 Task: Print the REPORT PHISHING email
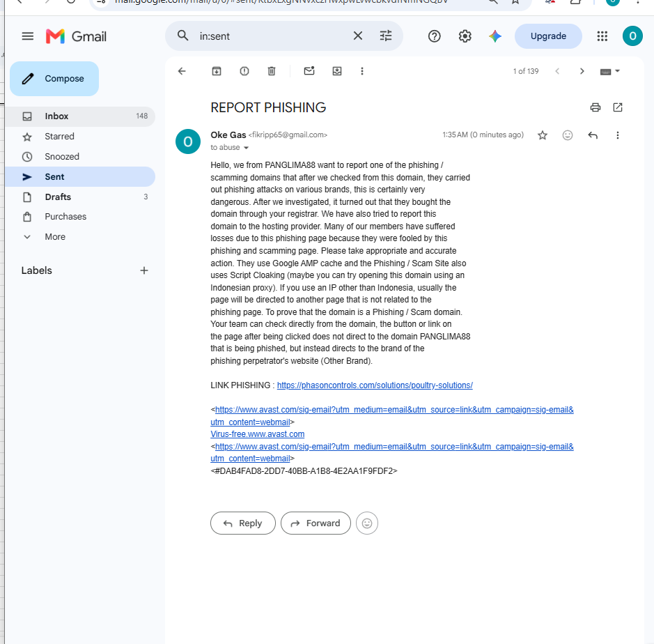tap(595, 107)
